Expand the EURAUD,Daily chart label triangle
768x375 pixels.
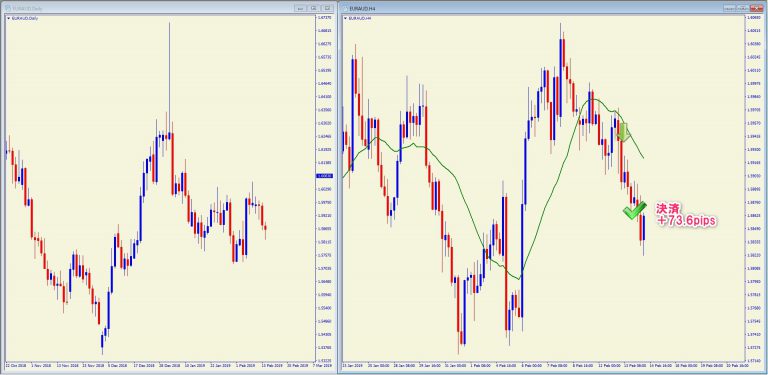[8, 19]
